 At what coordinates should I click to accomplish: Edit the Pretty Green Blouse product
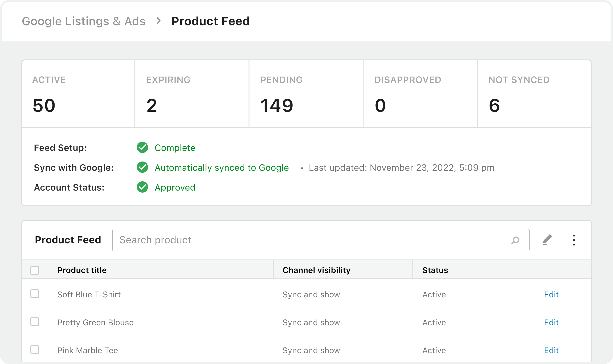551,322
